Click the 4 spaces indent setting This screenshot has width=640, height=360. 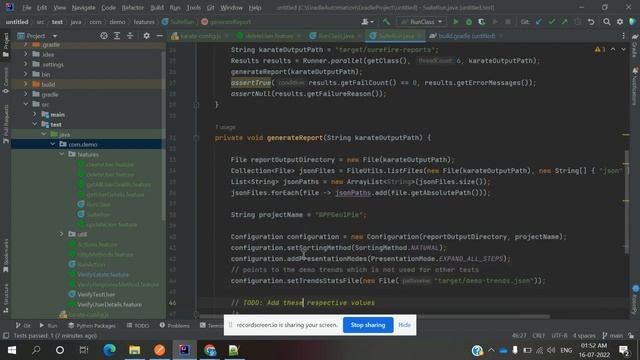[584, 336]
